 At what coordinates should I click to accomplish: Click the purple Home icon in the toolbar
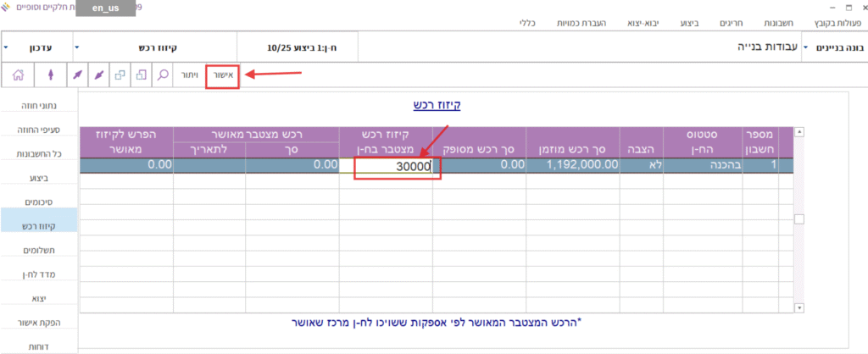(17, 75)
